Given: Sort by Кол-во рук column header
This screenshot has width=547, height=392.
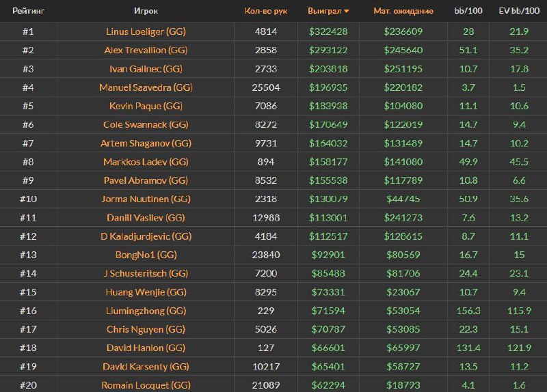Looking at the screenshot, I should point(265,11).
